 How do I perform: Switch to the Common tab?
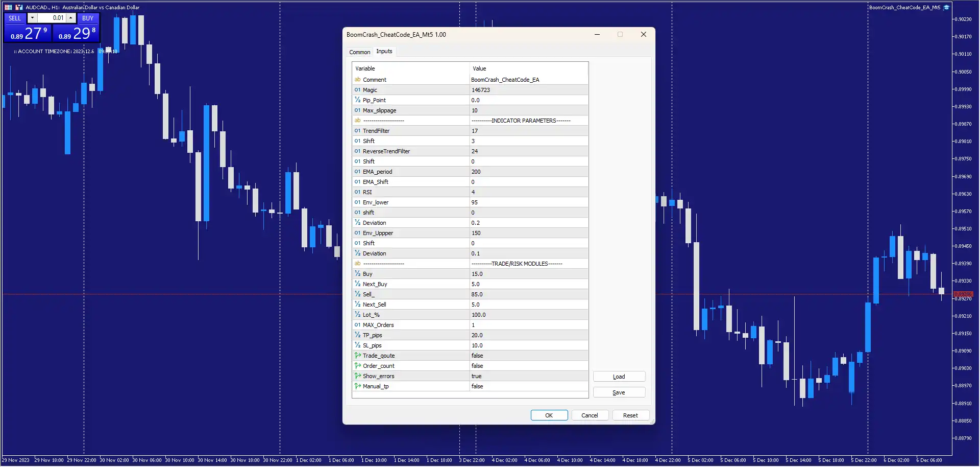tap(359, 52)
